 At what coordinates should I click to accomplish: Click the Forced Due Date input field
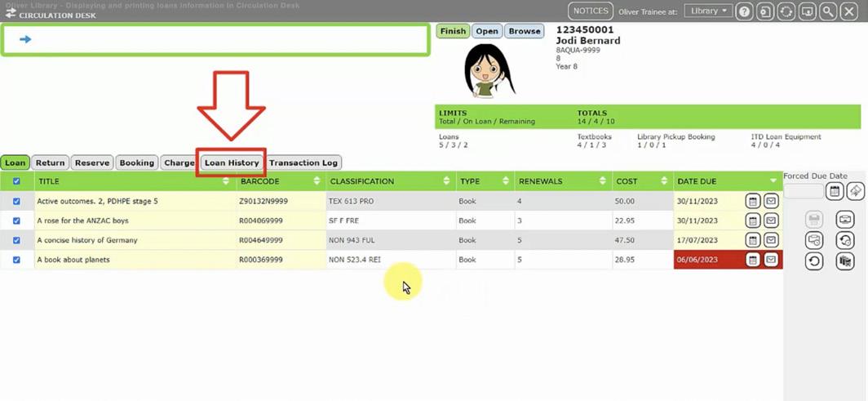(804, 191)
